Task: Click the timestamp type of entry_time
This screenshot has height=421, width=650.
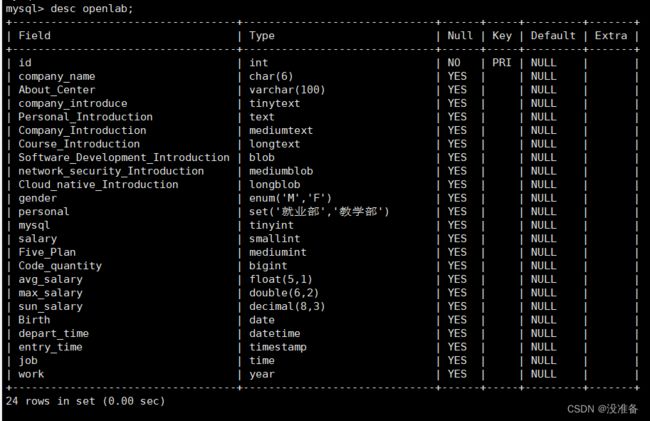Action: click(x=278, y=347)
